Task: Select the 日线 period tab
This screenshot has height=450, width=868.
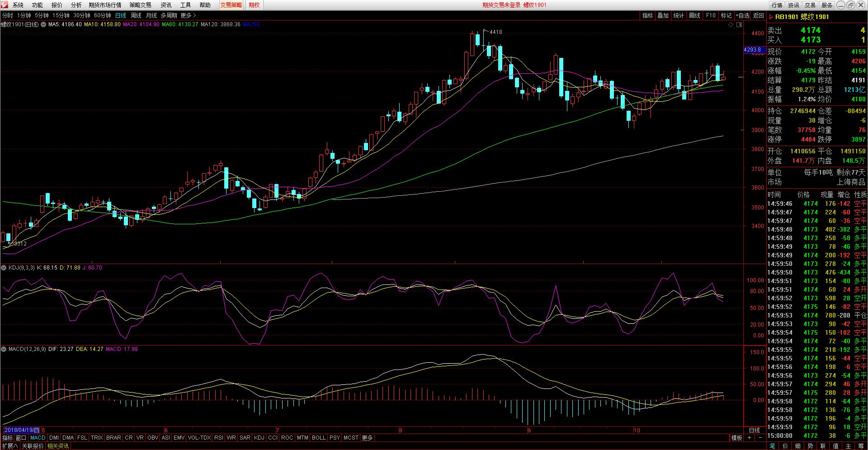Action: [x=121, y=15]
